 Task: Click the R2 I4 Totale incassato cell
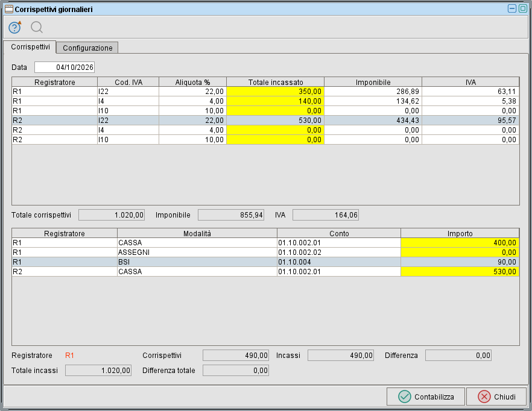tap(275, 130)
